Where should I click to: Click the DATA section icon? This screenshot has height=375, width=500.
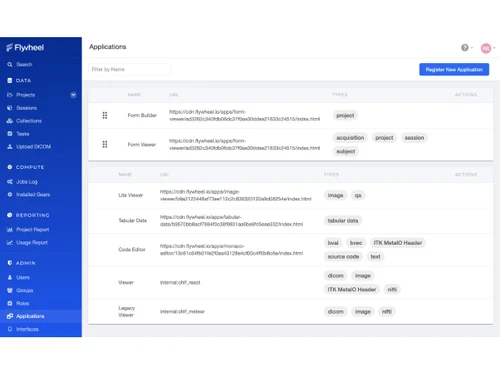point(10,80)
